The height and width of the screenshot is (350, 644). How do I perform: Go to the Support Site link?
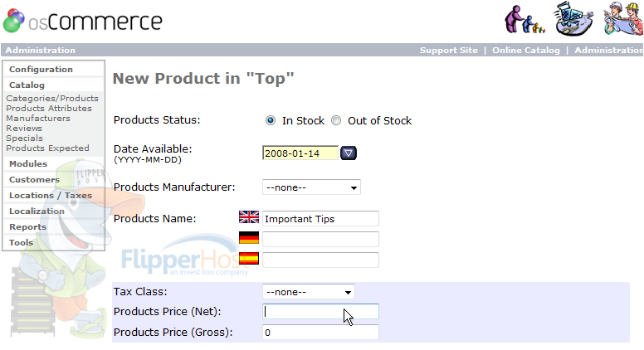448,50
